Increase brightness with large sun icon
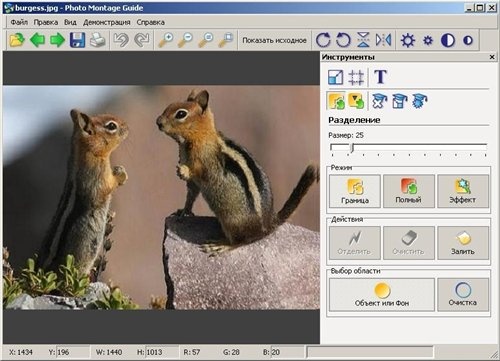The width and height of the screenshot is (500, 361). (x=408, y=40)
